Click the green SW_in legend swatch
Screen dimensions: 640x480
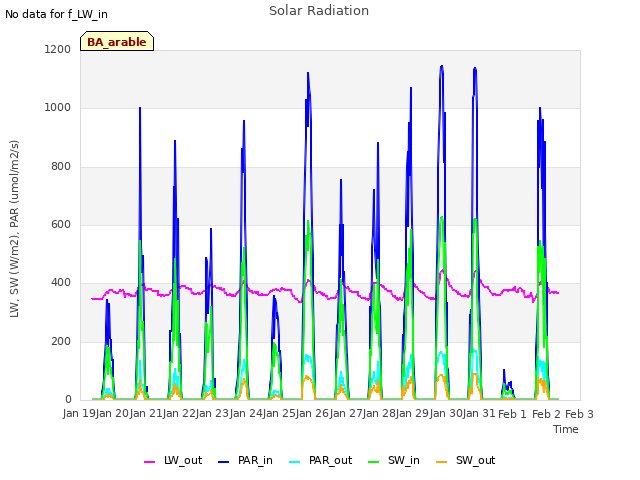tap(373, 462)
